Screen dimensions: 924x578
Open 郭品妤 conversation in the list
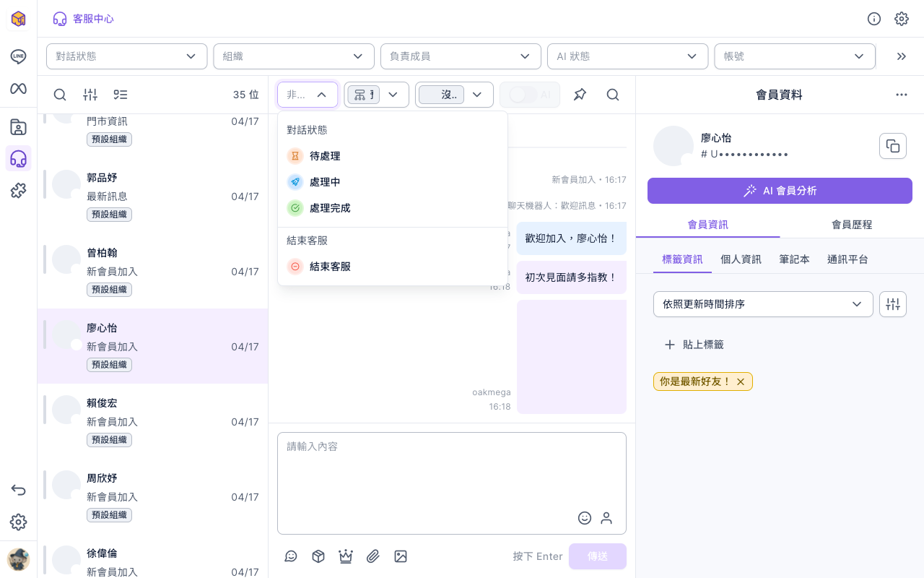(153, 196)
